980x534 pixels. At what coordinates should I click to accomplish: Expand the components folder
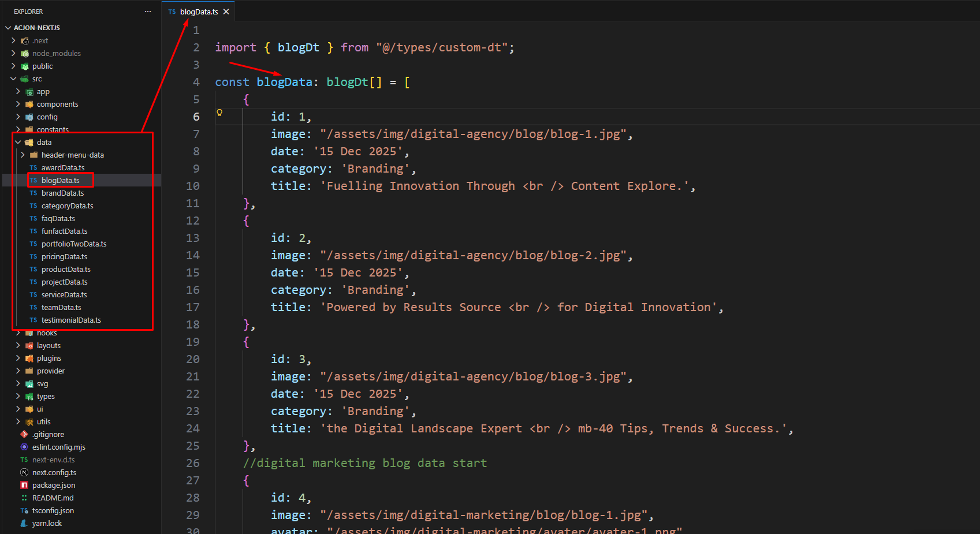pyautogui.click(x=18, y=104)
